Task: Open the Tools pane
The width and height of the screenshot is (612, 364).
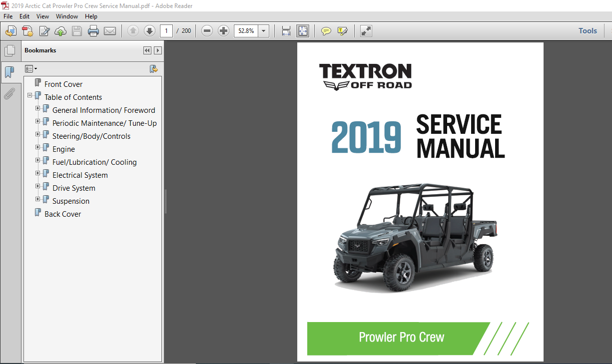Action: (588, 31)
